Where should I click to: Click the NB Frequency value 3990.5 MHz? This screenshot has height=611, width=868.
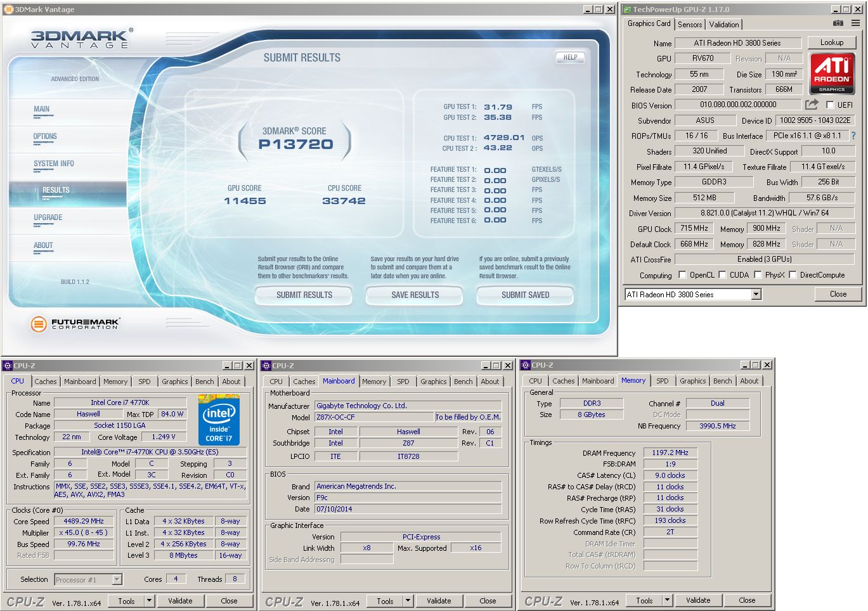(718, 426)
